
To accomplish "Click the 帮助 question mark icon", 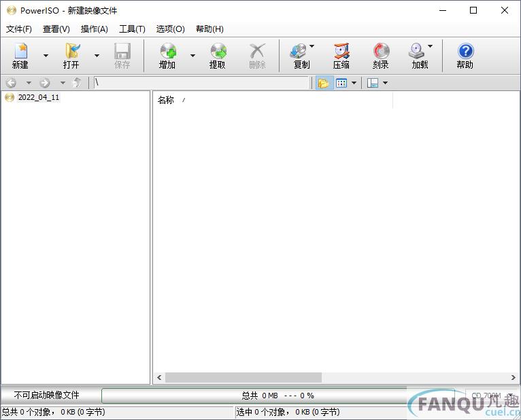I will 465,56.
